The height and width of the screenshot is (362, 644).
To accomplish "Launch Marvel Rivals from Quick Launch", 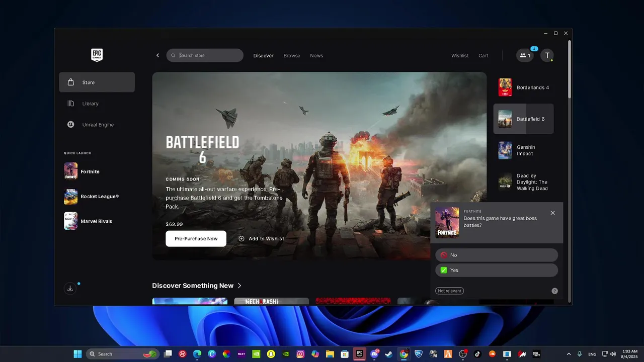I will [88, 221].
